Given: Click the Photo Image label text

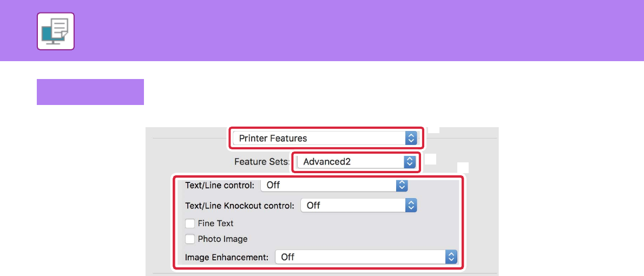Looking at the screenshot, I should [222, 239].
